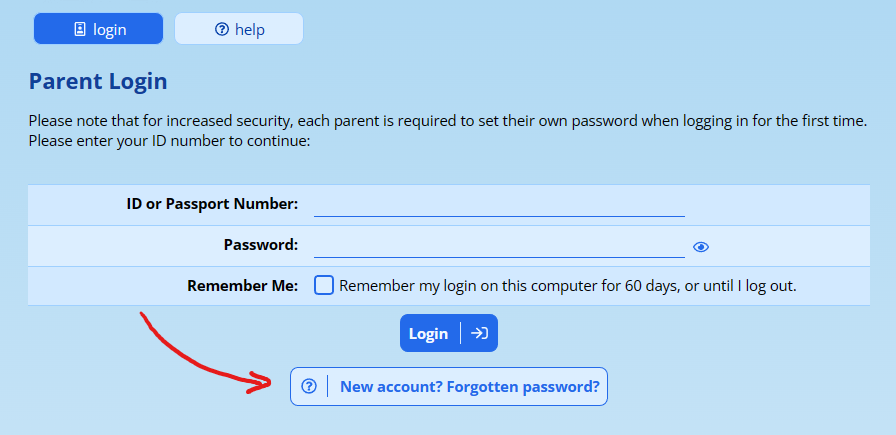Image resolution: width=896 pixels, height=435 pixels.
Task: Click the 'ID or Passport Number:' label
Action: click(x=212, y=204)
